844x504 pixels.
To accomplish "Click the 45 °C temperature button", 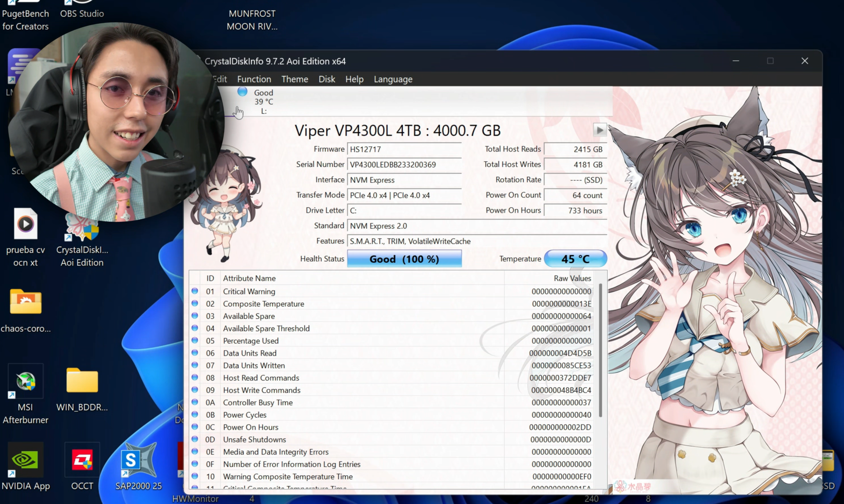I will coord(575,259).
